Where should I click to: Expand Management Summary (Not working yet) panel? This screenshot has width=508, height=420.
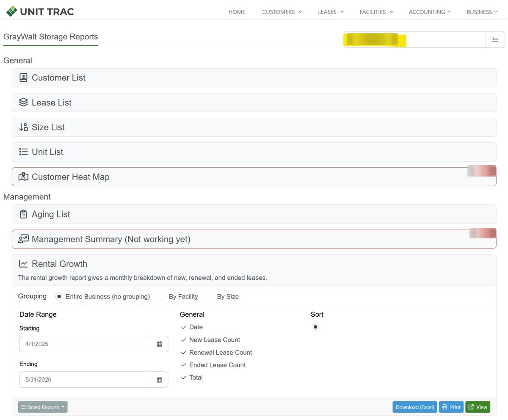(254, 239)
